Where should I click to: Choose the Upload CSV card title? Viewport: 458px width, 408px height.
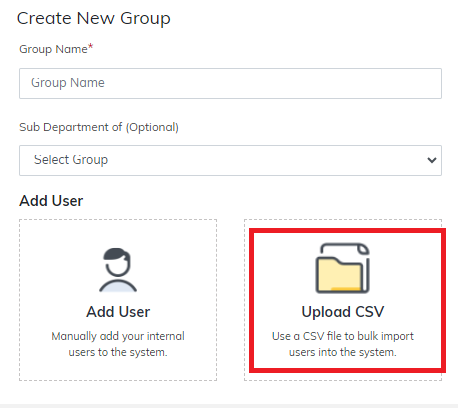coord(343,312)
